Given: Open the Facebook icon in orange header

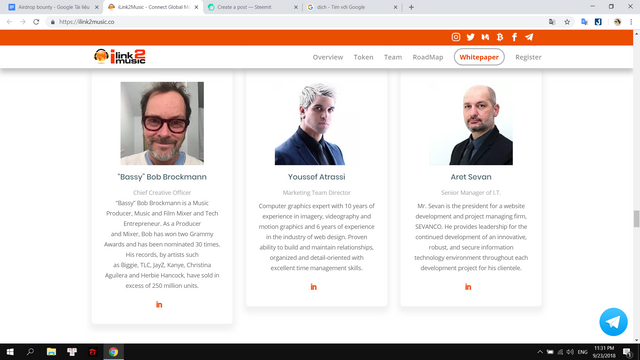Looking at the screenshot, I should 514,37.
